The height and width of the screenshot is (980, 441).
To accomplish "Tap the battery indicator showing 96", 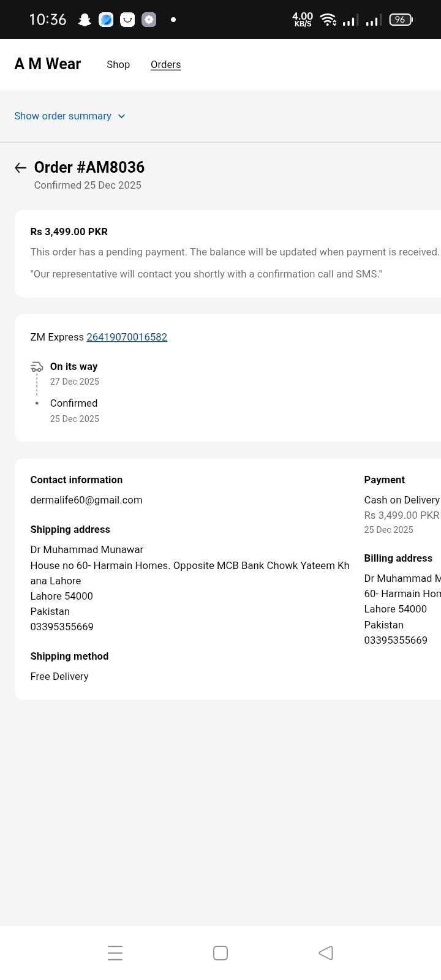I will point(401,20).
